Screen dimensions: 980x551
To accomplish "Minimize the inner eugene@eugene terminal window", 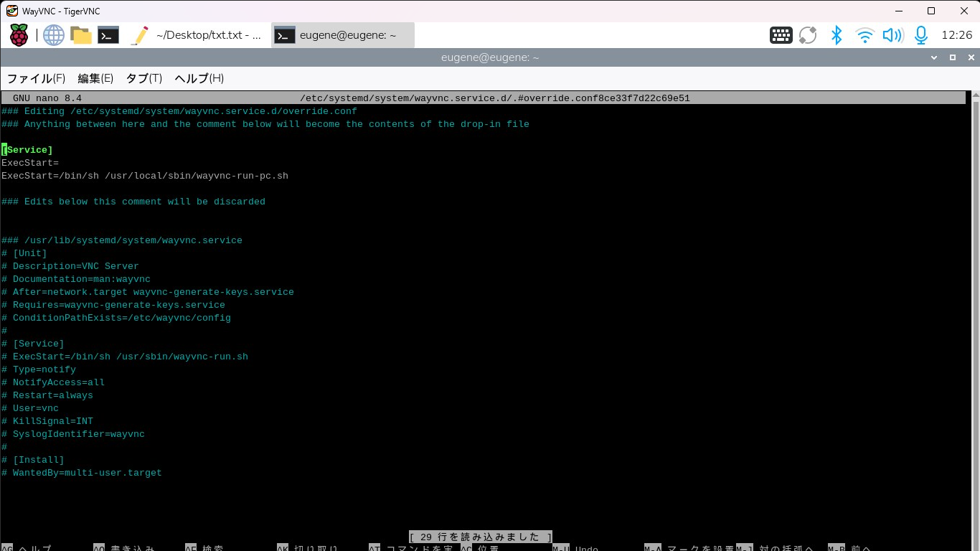I will (x=935, y=57).
